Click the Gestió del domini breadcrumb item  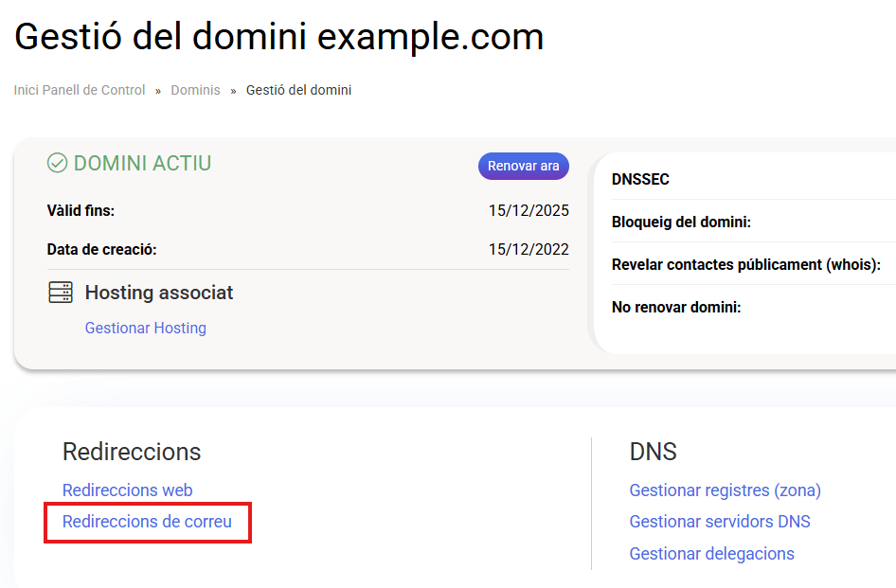[298, 91]
